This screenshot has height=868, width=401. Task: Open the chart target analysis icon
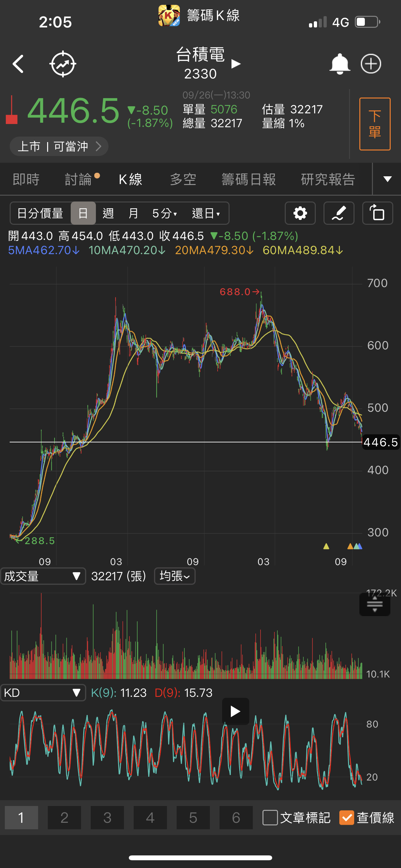point(63,64)
